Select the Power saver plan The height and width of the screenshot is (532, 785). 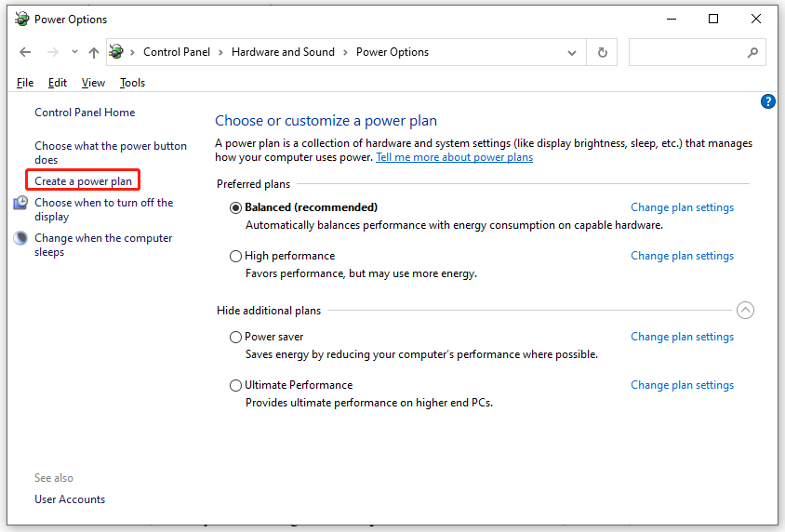pyautogui.click(x=235, y=337)
